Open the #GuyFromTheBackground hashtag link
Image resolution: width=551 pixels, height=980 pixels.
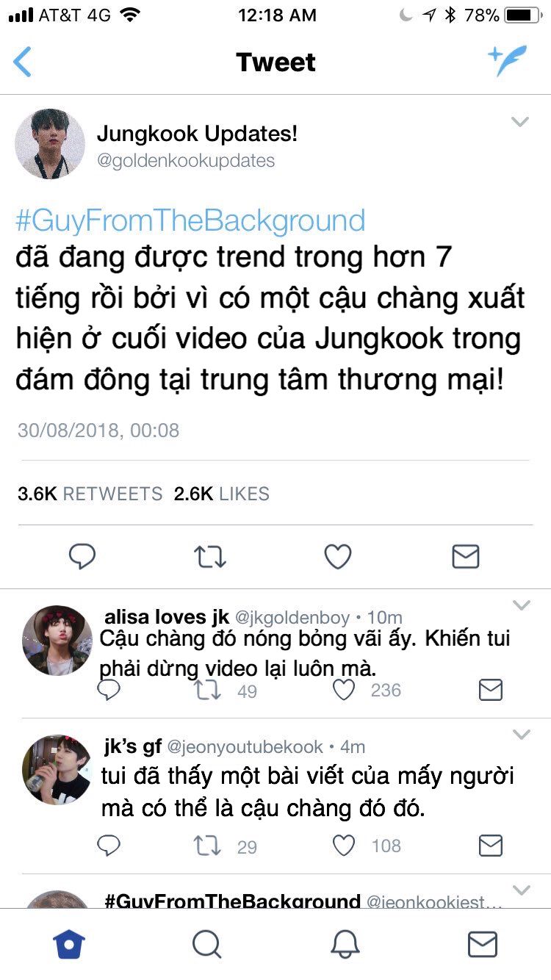(190, 220)
